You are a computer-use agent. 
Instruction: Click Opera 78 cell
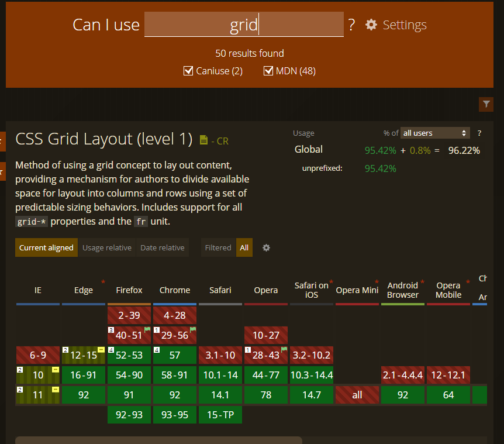click(266, 395)
